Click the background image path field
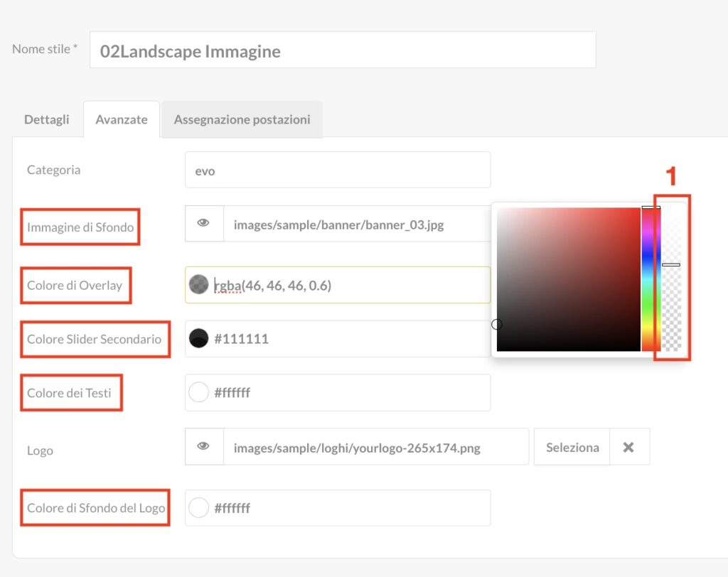Image resolution: width=728 pixels, height=577 pixels. (x=357, y=224)
